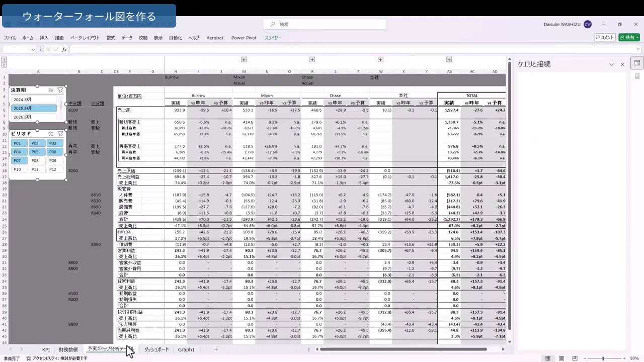Open the 挿入 ribbon tab
Viewport: 644px width, 362px height.
point(44,38)
